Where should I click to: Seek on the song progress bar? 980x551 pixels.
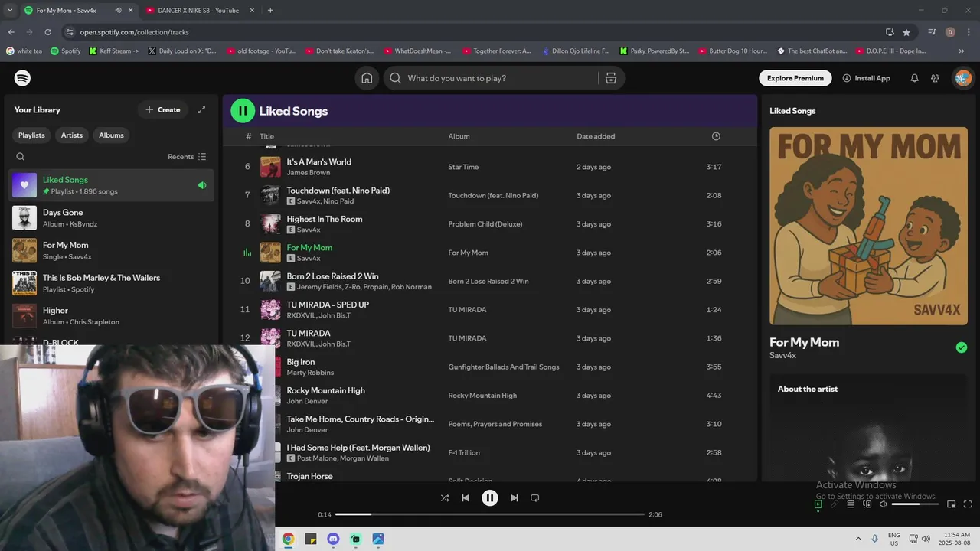490,514
